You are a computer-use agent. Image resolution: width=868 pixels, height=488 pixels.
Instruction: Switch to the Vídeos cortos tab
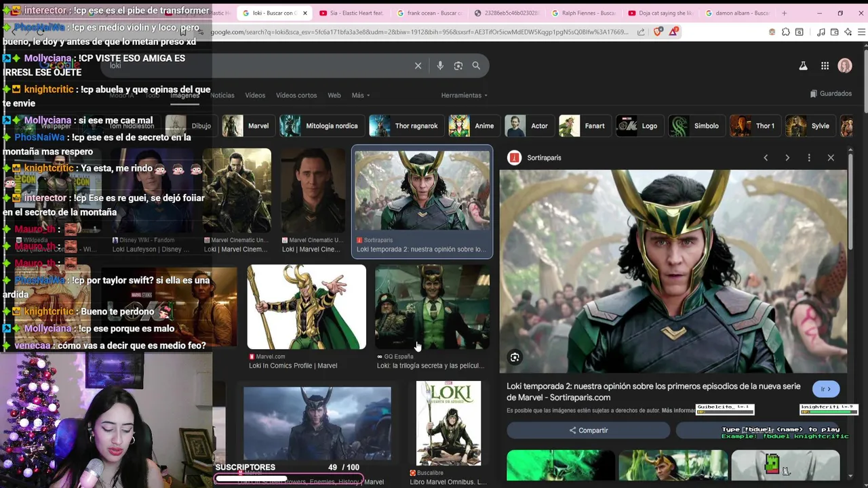coord(296,96)
